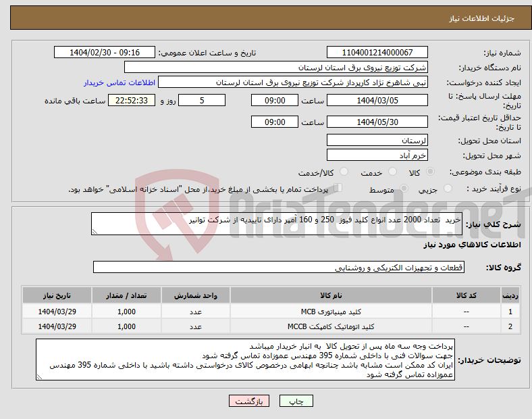The width and height of the screenshot is (532, 419).
Task: Click quantity 1,000 in the MCCB row
Action: [126, 326]
